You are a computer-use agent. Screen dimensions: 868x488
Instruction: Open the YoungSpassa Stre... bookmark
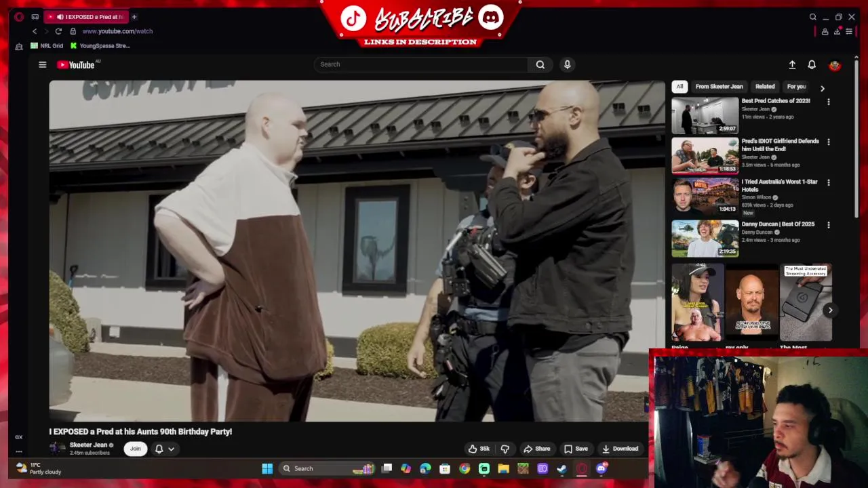(100, 46)
